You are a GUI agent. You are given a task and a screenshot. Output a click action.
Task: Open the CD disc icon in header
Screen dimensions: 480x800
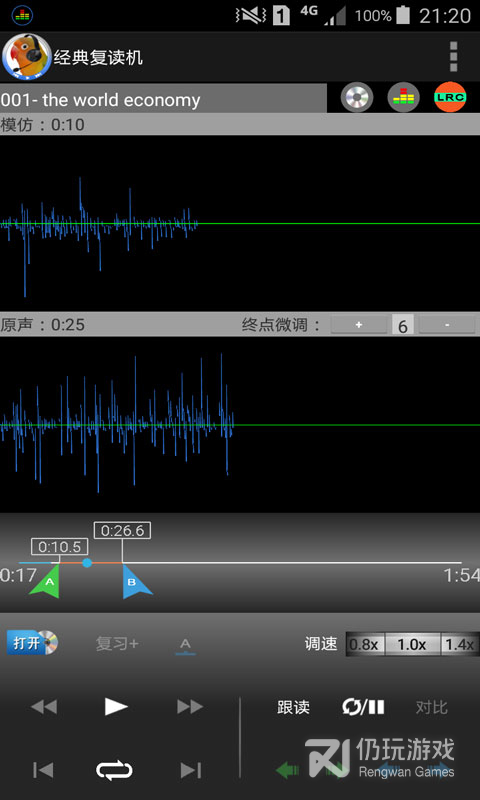[357, 97]
